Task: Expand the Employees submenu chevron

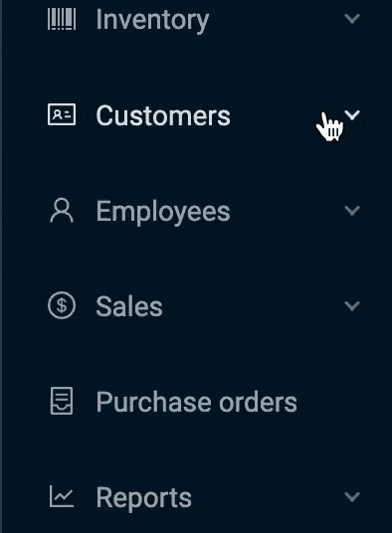Action: [x=352, y=211]
